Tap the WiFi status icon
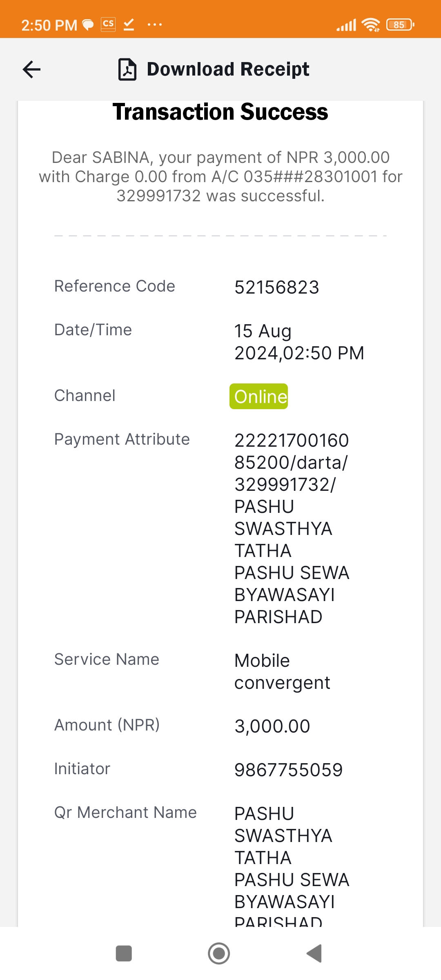 click(x=371, y=25)
